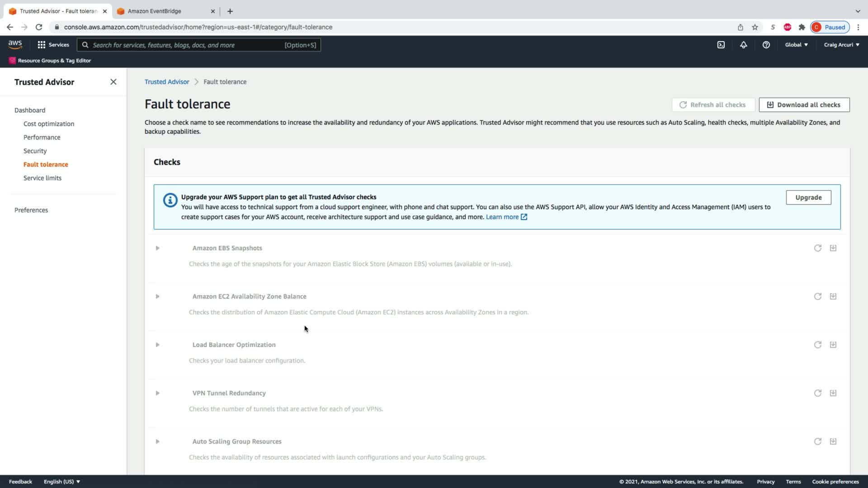
Task: Expand the VPN Tunnel Redundancy check
Action: point(157,393)
